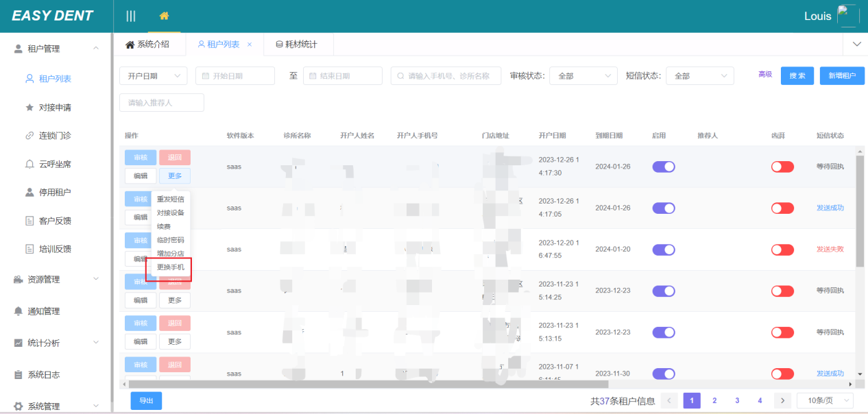868x414 pixels.
Task: Open the 开户日期 dropdown
Action: [154, 76]
